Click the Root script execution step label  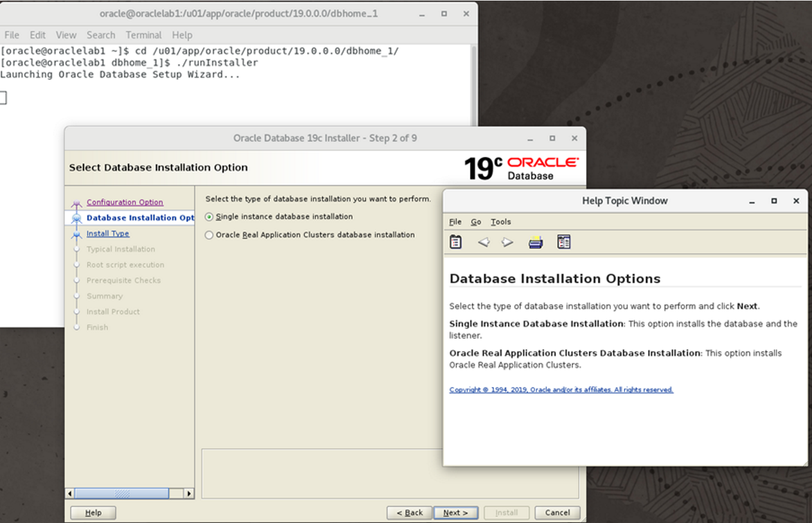click(x=125, y=264)
